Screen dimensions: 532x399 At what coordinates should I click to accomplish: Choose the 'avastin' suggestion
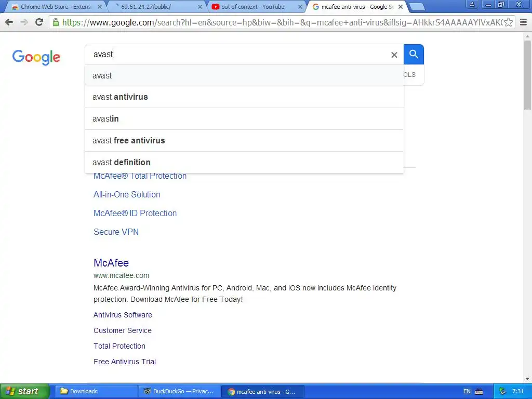pos(244,119)
